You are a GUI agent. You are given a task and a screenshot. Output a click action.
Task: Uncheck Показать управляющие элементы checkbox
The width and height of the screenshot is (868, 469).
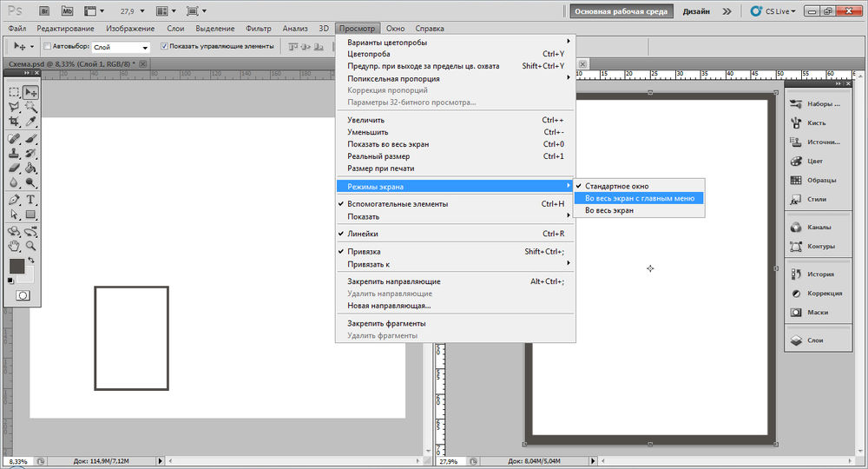pyautogui.click(x=165, y=46)
